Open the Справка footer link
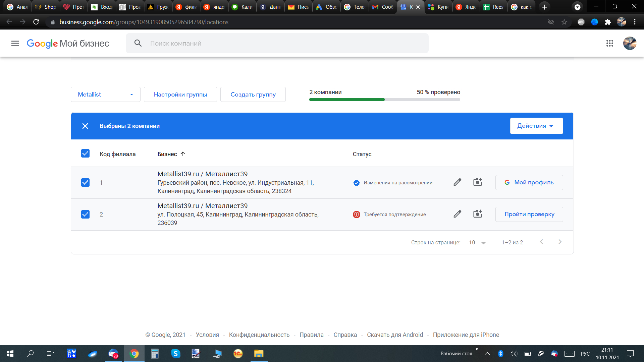The image size is (644, 362). coord(345,335)
